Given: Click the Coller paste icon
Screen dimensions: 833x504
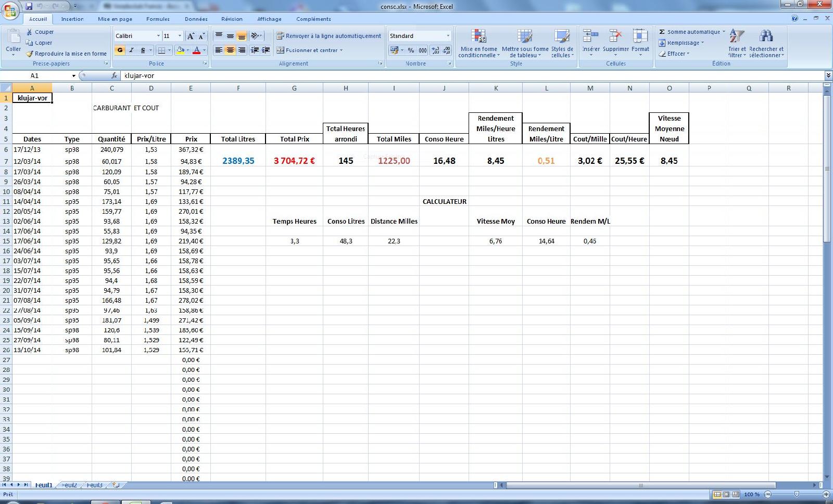Looking at the screenshot, I should [x=14, y=36].
